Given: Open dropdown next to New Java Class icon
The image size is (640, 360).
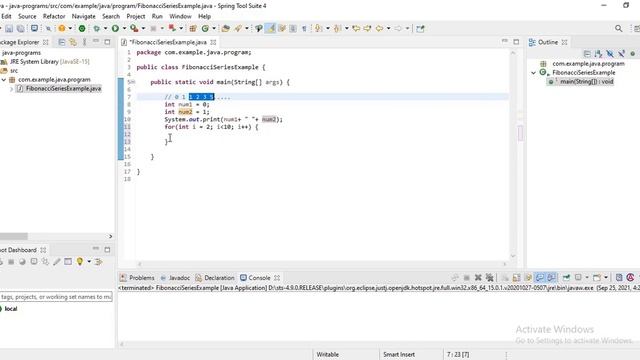Looking at the screenshot, I should [213, 29].
